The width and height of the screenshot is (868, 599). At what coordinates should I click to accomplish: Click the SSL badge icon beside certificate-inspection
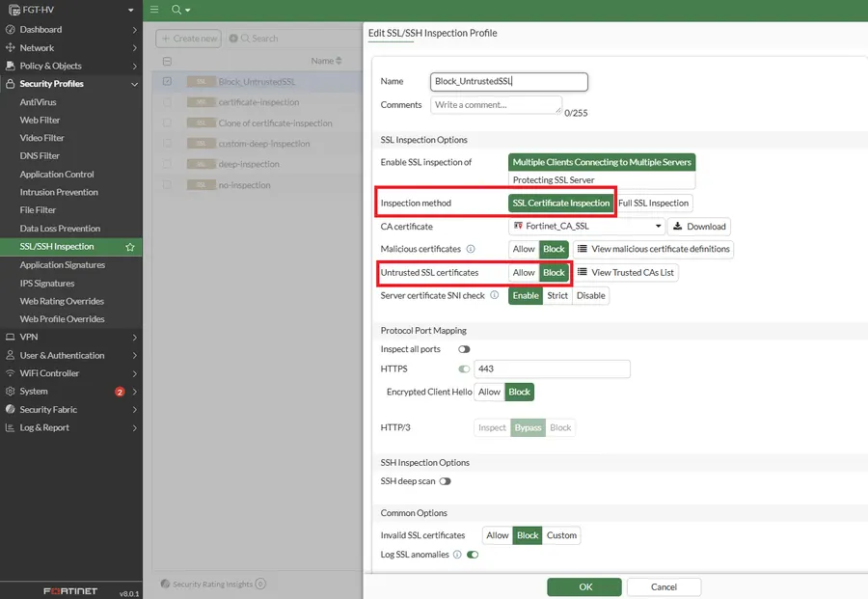tap(201, 102)
